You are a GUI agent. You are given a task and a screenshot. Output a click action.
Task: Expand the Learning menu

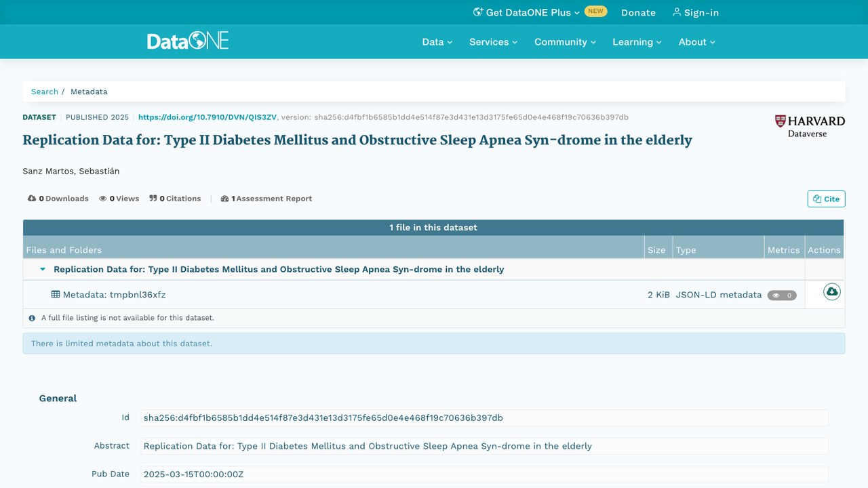[x=637, y=42]
